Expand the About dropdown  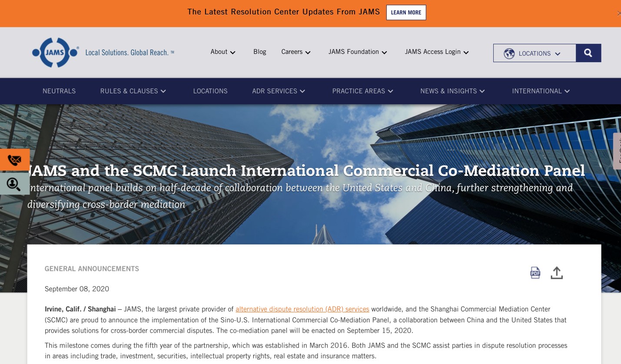(223, 52)
